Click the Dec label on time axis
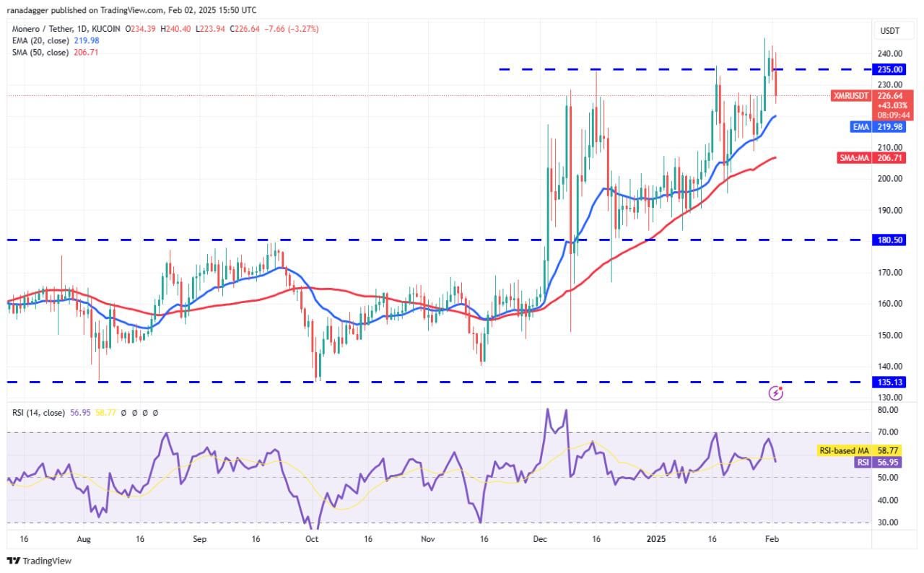 (x=539, y=538)
